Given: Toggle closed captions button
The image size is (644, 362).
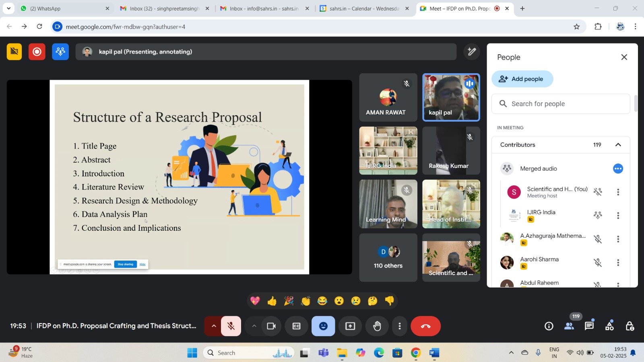Looking at the screenshot, I should (296, 326).
